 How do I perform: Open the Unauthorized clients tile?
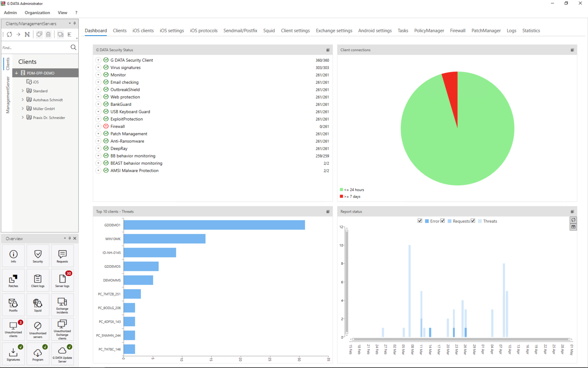tap(13, 330)
